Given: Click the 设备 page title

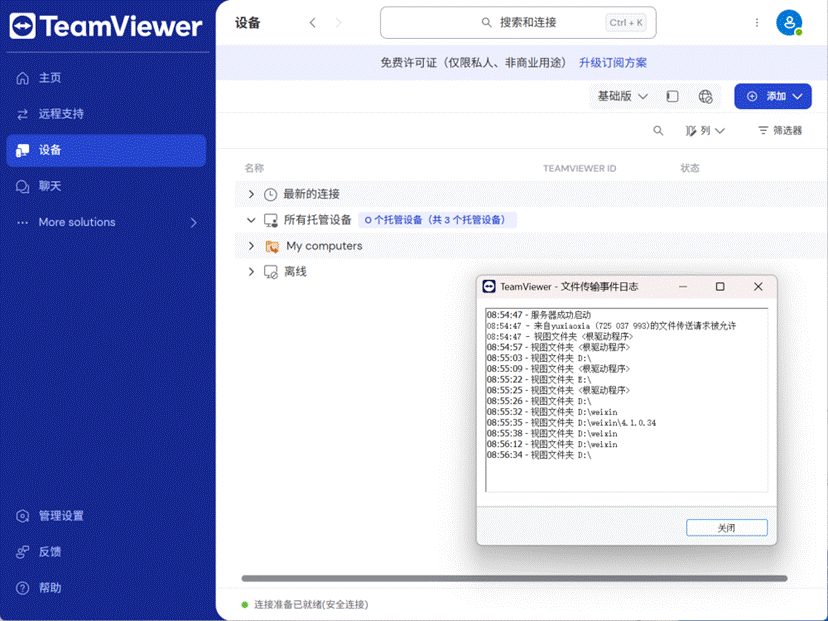Looking at the screenshot, I should point(248,23).
